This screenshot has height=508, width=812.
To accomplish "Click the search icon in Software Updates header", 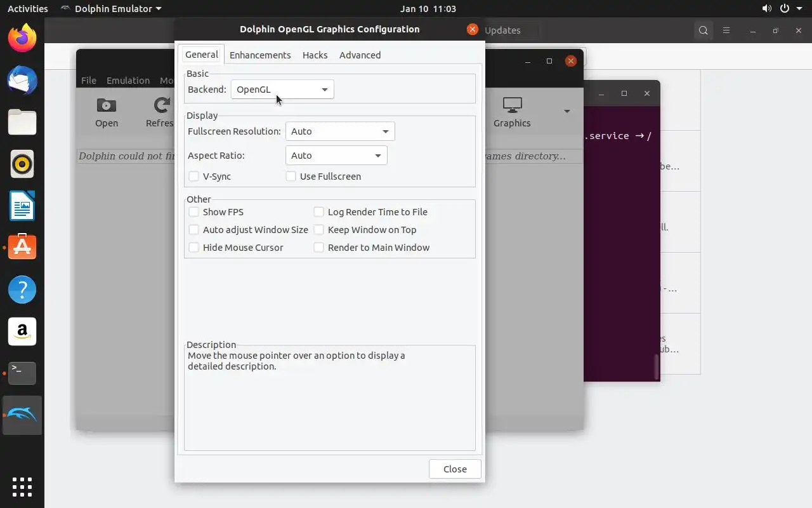I will pos(704,30).
